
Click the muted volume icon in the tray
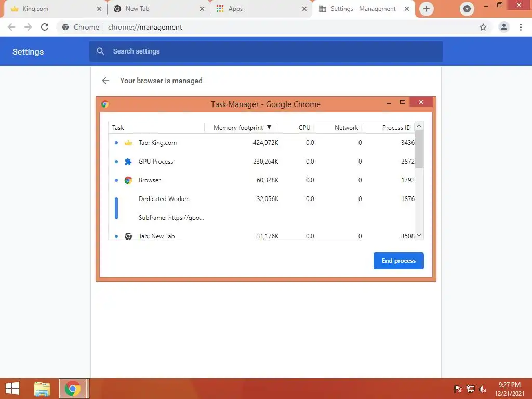tap(483, 389)
